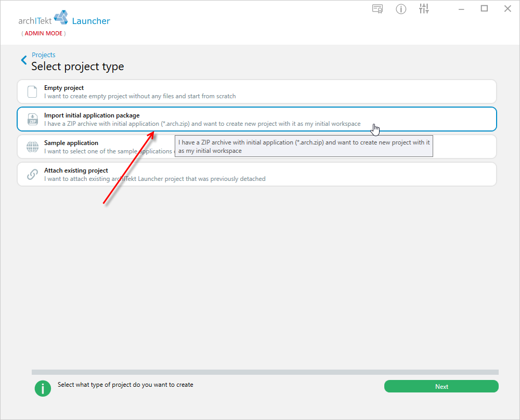Follow the Projects breadcrumb link

(44, 55)
